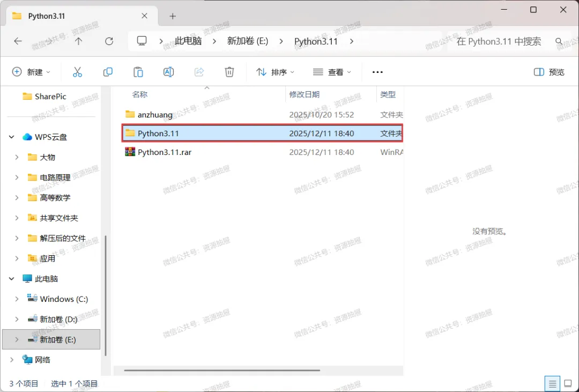The height and width of the screenshot is (392, 579).
Task: Go back with the left arrow
Action: (18, 41)
